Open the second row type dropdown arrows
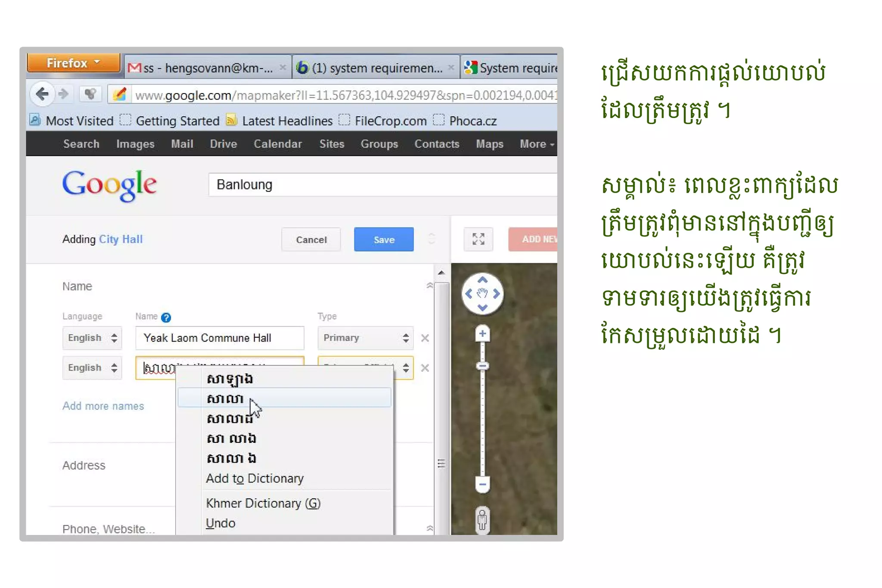This screenshot has height=588, width=882. coord(406,367)
